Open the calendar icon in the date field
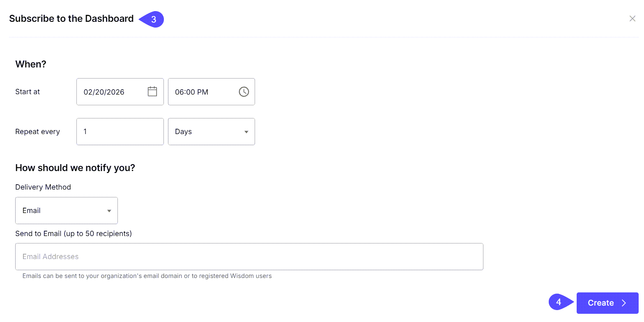Viewport: 644px width, 322px height. [152, 91]
